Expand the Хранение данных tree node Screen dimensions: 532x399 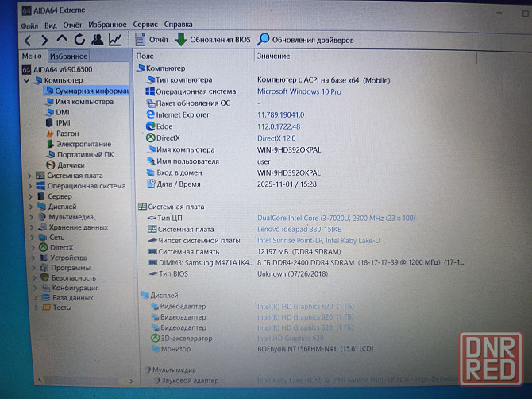[x=33, y=227]
